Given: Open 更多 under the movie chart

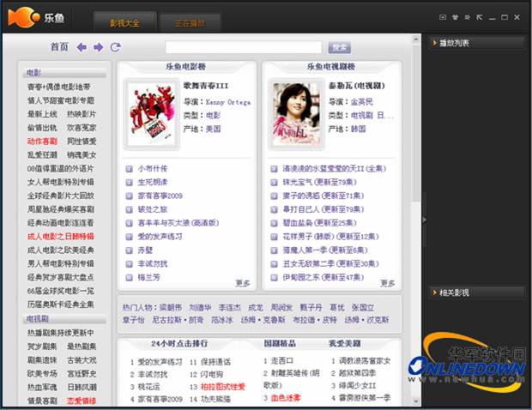Looking at the screenshot, I should [242, 283].
